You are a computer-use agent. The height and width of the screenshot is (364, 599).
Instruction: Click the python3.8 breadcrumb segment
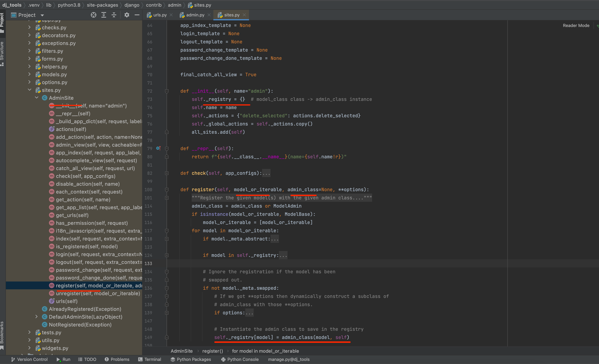[69, 5]
